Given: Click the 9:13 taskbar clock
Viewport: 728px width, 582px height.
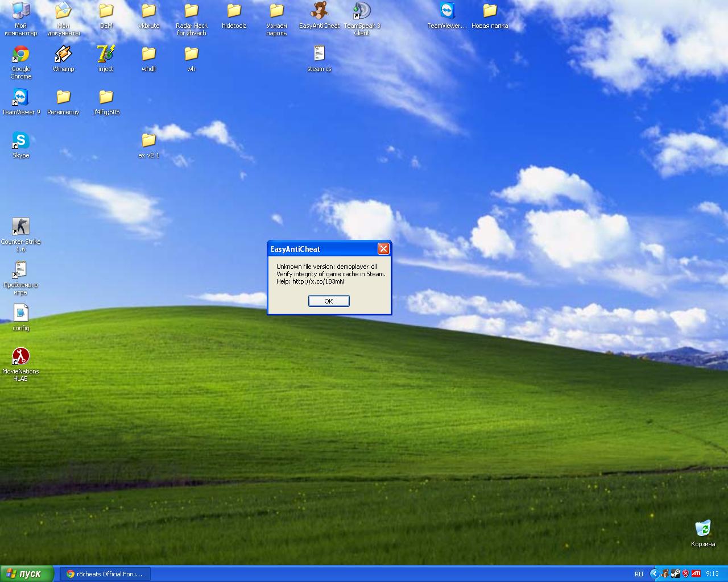Looking at the screenshot, I should 712,574.
